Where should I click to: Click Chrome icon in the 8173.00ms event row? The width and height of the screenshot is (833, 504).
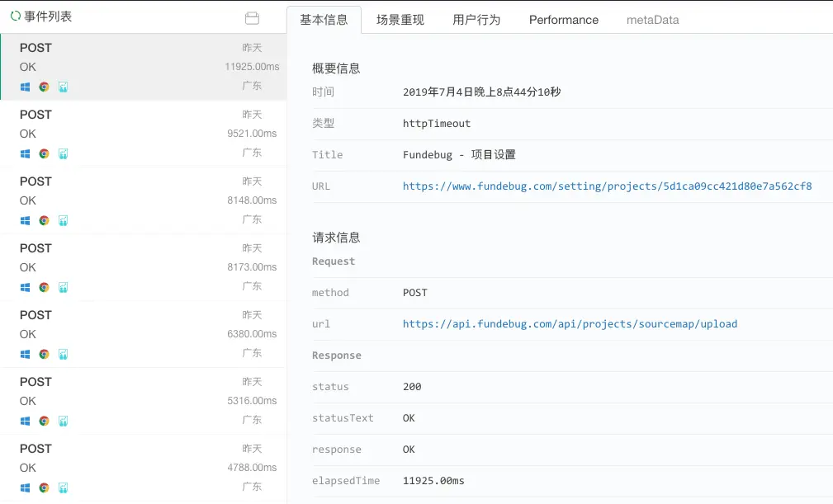[x=44, y=288]
